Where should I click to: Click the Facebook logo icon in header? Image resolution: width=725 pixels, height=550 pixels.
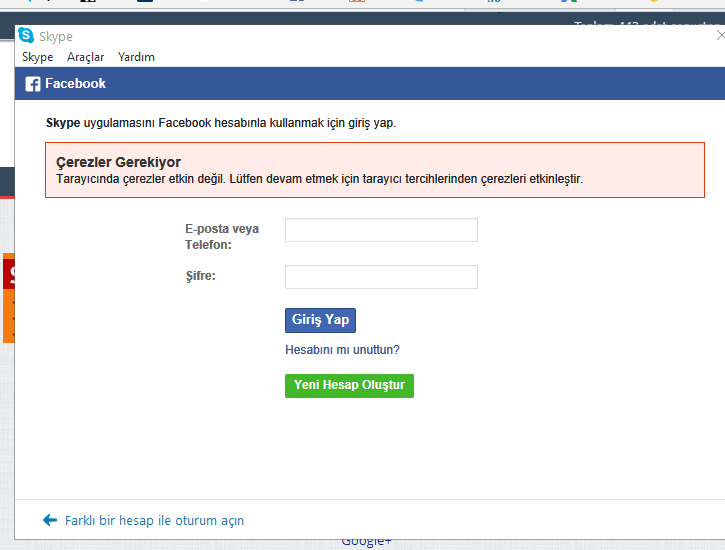pyautogui.click(x=33, y=84)
